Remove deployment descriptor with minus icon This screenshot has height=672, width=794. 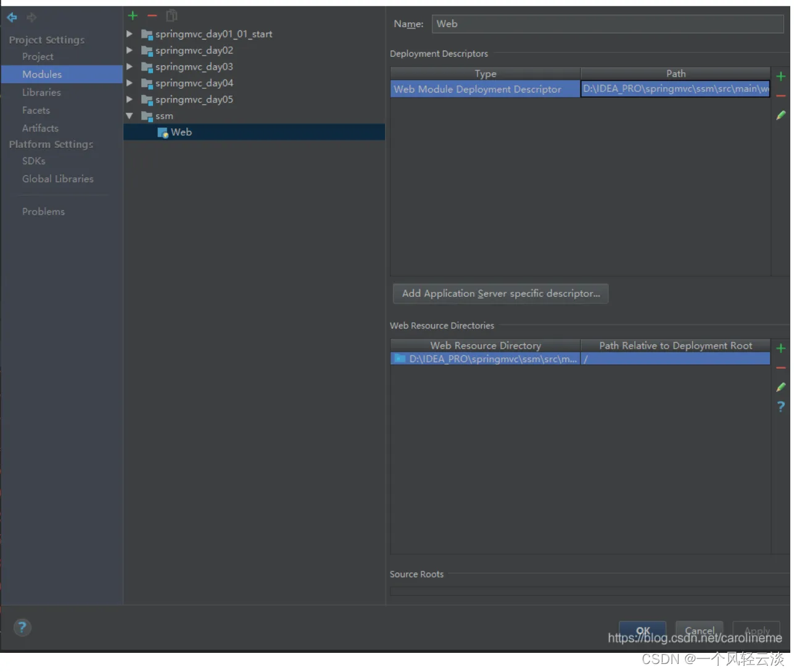tap(781, 96)
